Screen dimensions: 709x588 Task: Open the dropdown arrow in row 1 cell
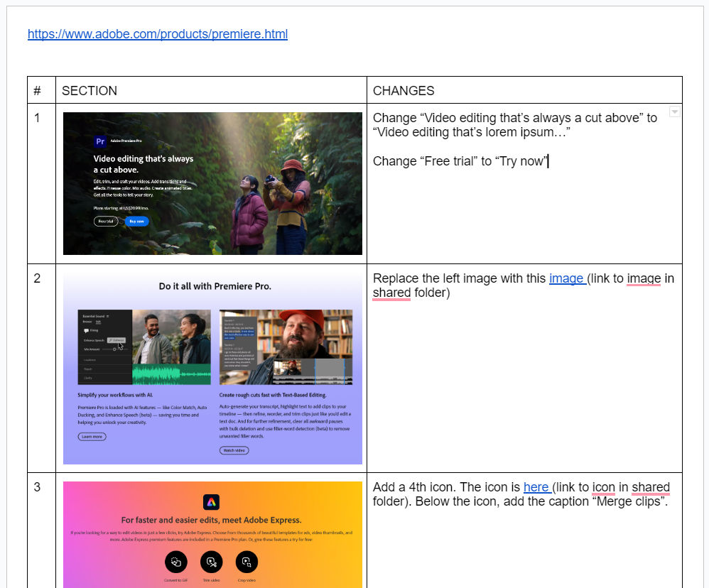point(674,112)
